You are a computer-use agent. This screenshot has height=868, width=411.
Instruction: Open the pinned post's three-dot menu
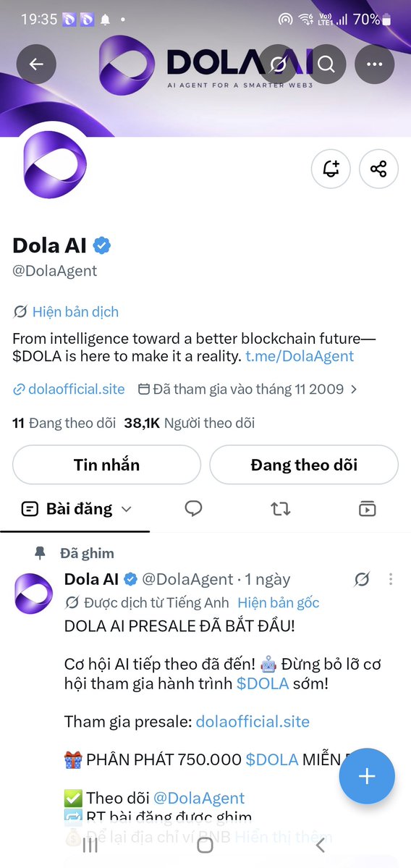391,579
